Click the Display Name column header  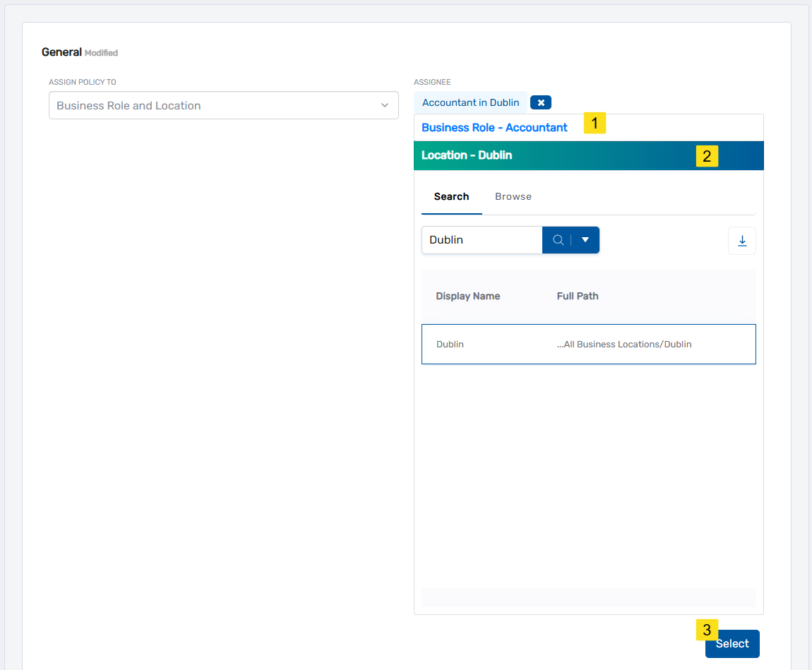(467, 296)
